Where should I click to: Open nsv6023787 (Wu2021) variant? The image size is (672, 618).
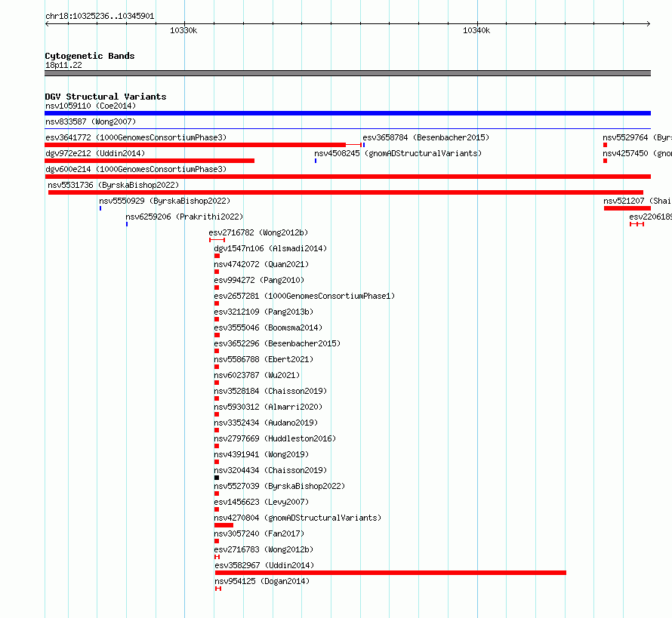(x=257, y=375)
